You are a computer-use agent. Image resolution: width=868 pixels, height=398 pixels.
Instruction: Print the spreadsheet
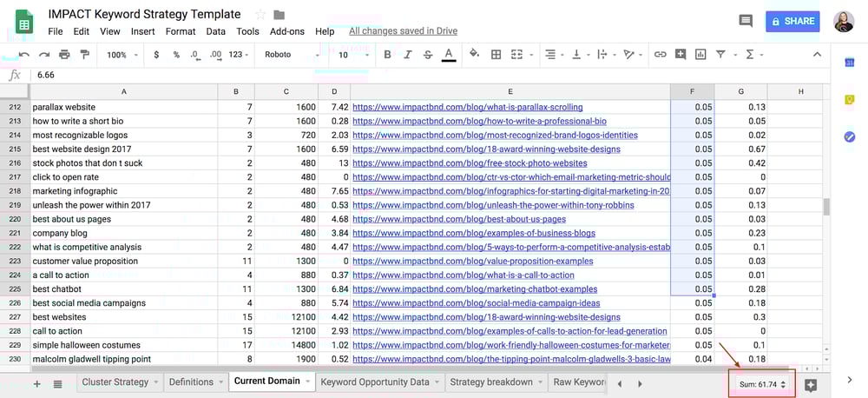pyautogui.click(x=64, y=55)
